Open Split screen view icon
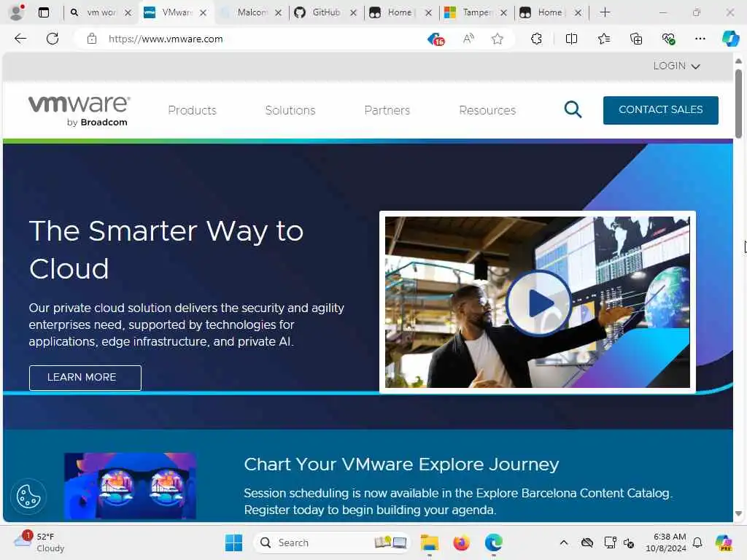The image size is (747, 560). pos(571,39)
